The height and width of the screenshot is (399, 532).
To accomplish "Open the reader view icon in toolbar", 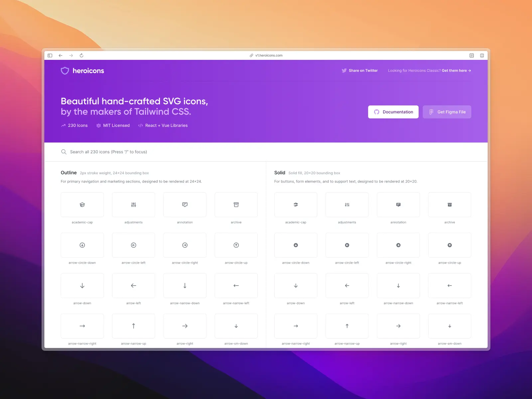I will pyautogui.click(x=471, y=56).
